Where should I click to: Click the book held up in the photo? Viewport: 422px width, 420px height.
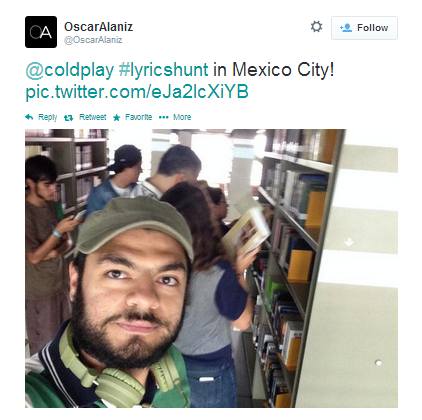(246, 231)
